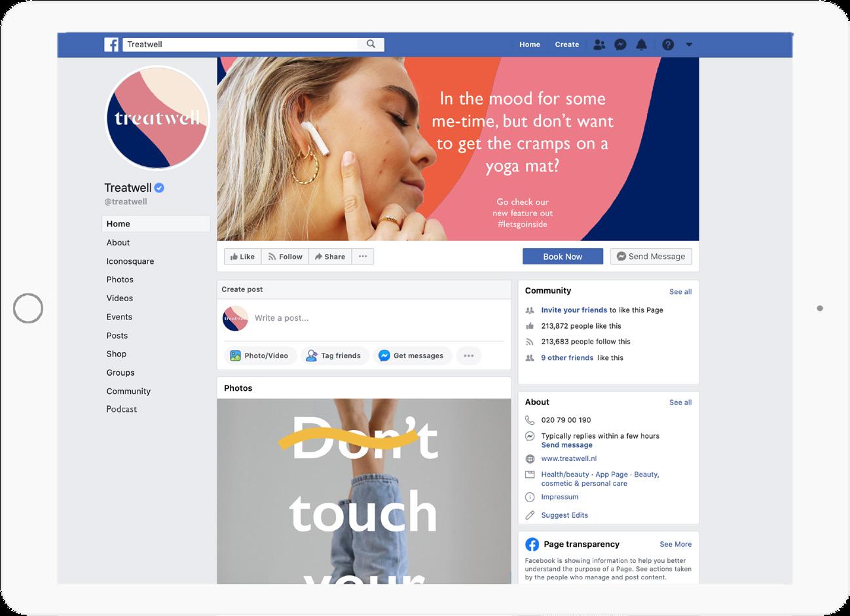The image size is (850, 616).
Task: Click Suggest Edits link
Action: point(564,515)
